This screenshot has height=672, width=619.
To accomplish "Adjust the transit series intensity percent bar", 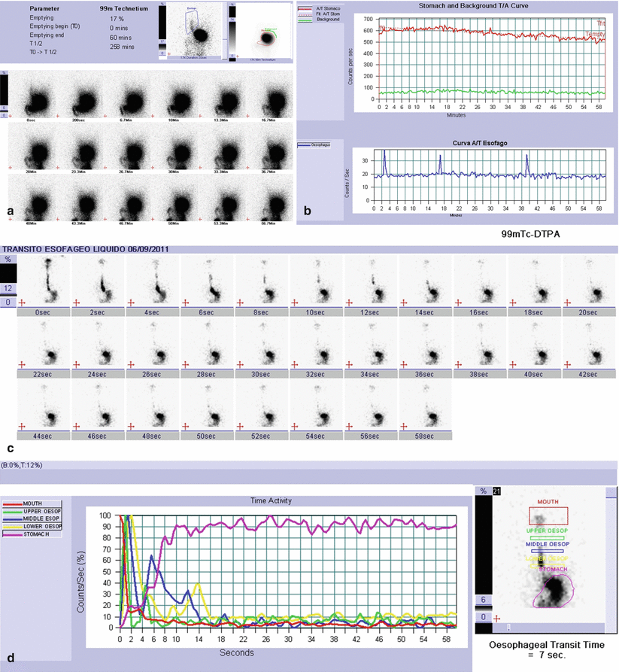I will (8, 279).
